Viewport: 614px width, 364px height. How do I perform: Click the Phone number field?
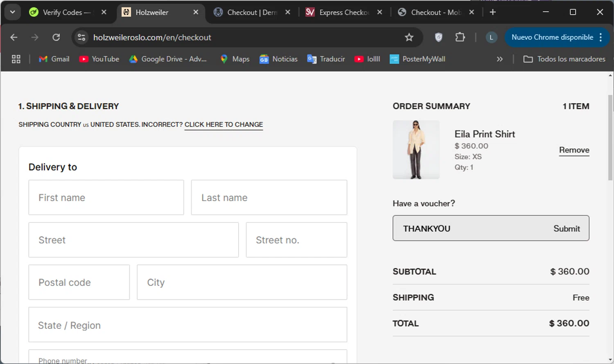pyautogui.click(x=188, y=357)
